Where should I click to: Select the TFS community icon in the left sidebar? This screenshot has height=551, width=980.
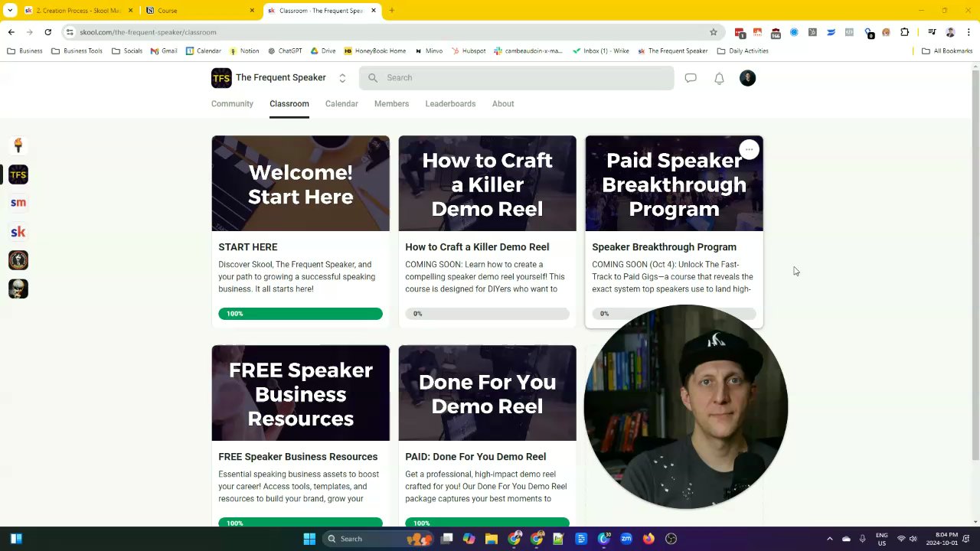[18, 174]
